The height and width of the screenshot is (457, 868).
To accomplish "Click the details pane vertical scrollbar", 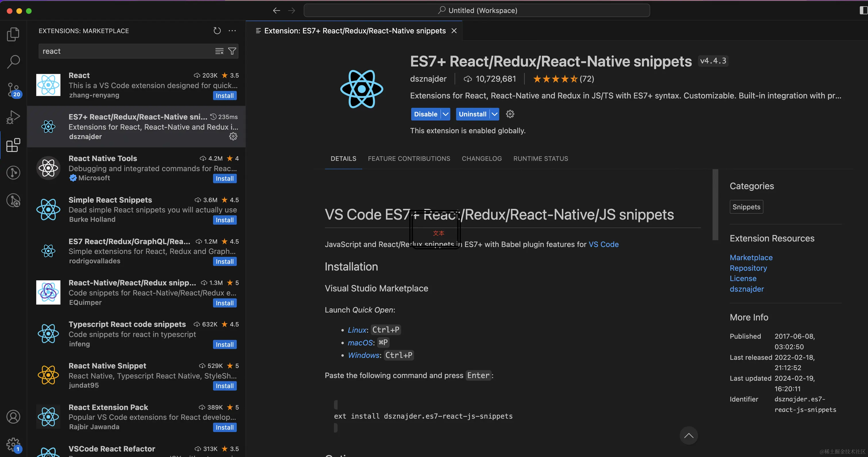I will click(x=715, y=205).
